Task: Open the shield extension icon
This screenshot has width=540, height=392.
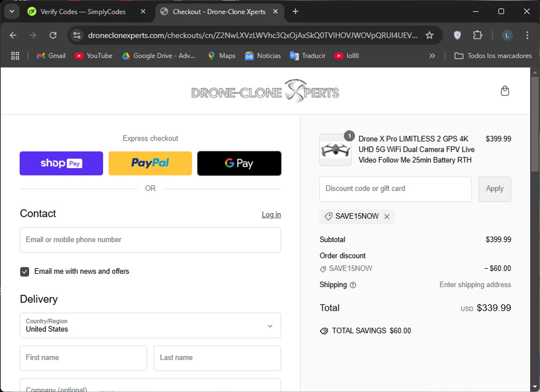Action: pyautogui.click(x=457, y=35)
